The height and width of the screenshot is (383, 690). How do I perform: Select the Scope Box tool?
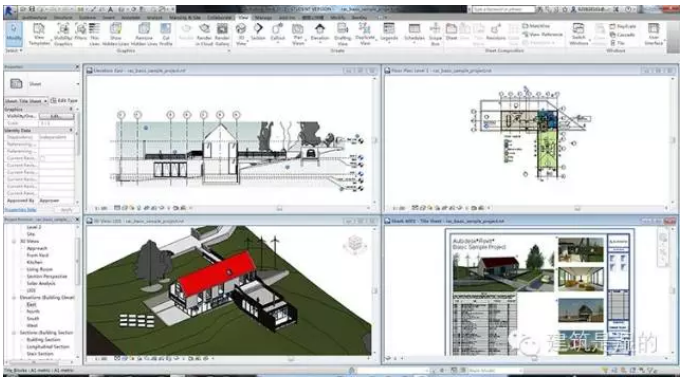point(435,34)
